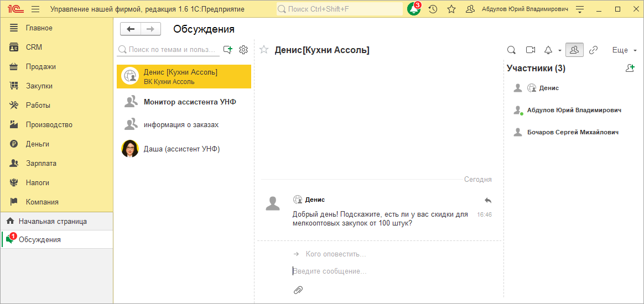Open the Закупки section
The image size is (644, 304).
pos(56,86)
